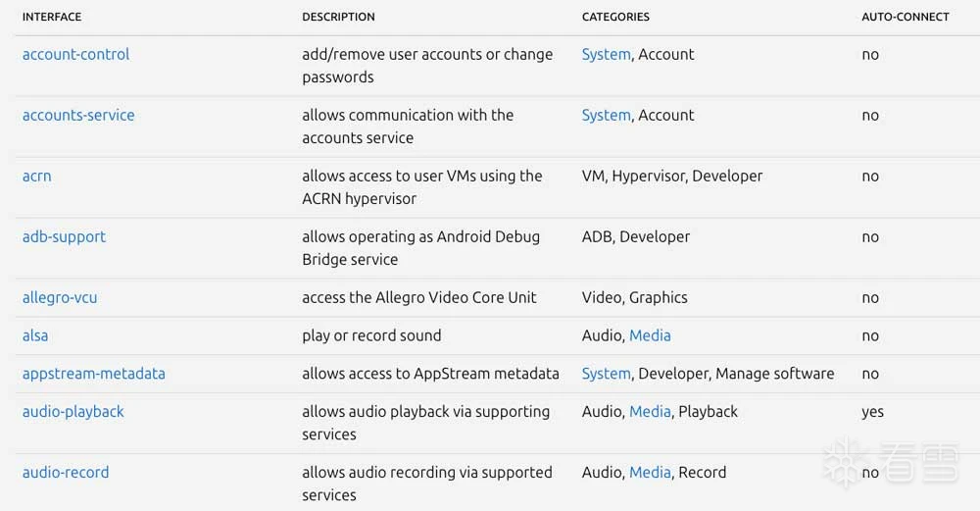Screen dimensions: 980x511
Task: Open the appstream-metadata interface link
Action: pyautogui.click(x=94, y=374)
